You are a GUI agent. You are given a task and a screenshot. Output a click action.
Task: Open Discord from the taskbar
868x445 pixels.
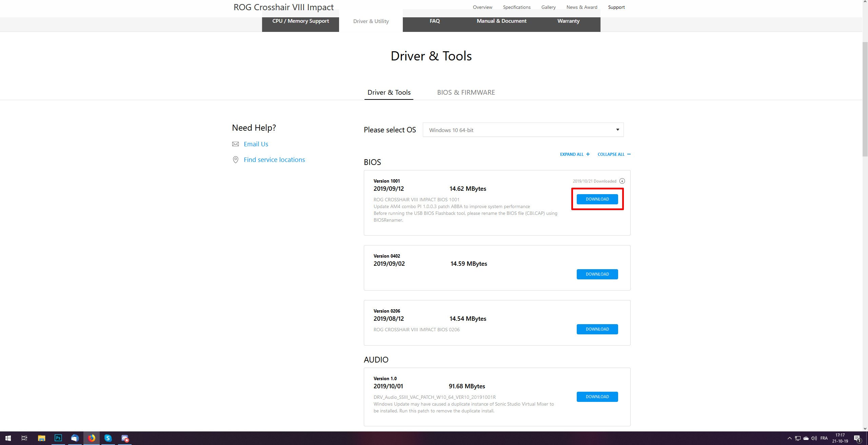(125, 438)
